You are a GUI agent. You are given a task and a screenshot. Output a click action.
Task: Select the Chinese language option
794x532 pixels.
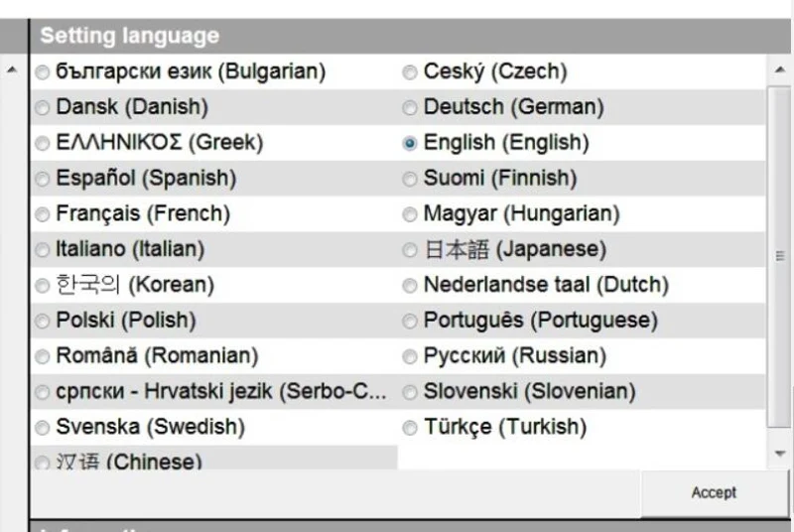[x=43, y=463]
